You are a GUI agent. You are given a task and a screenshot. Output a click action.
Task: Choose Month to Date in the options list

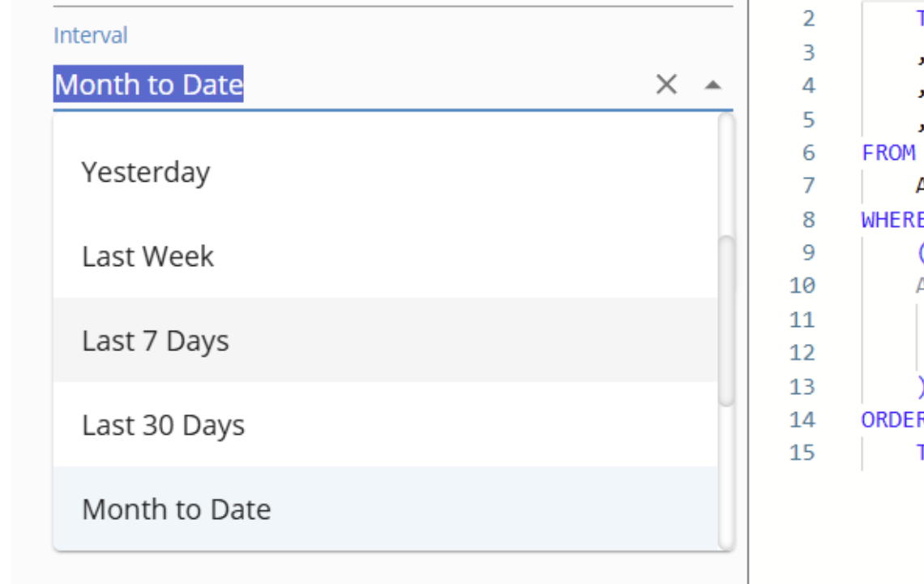[177, 509]
